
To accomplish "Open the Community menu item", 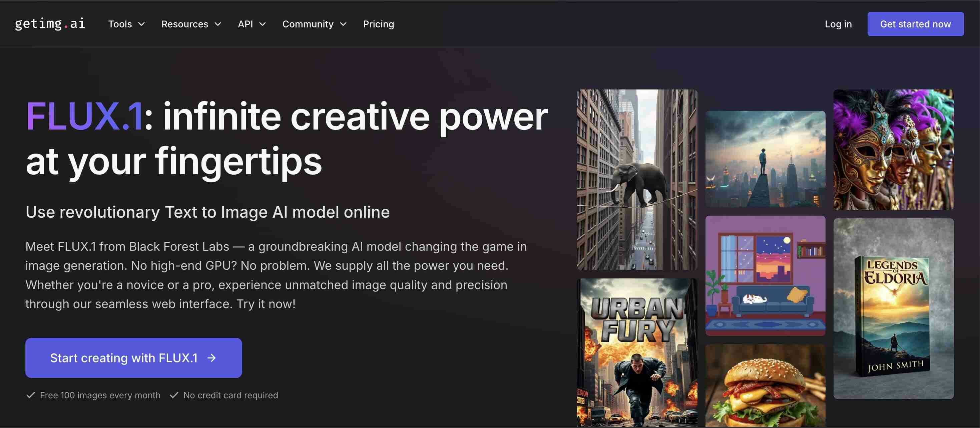I will (x=308, y=24).
